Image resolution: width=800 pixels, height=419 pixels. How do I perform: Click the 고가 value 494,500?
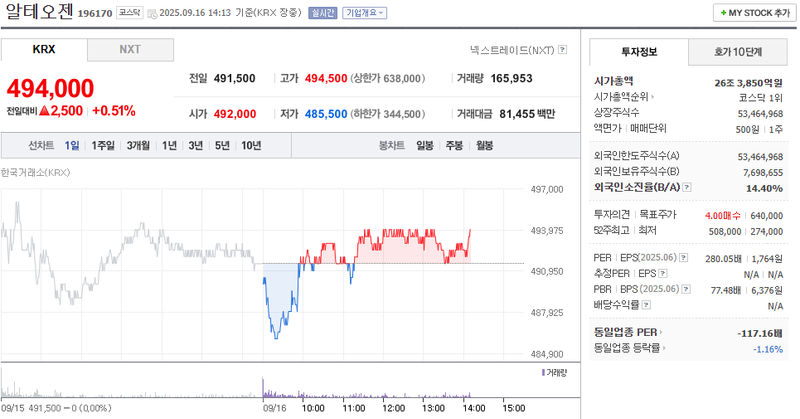(326, 79)
